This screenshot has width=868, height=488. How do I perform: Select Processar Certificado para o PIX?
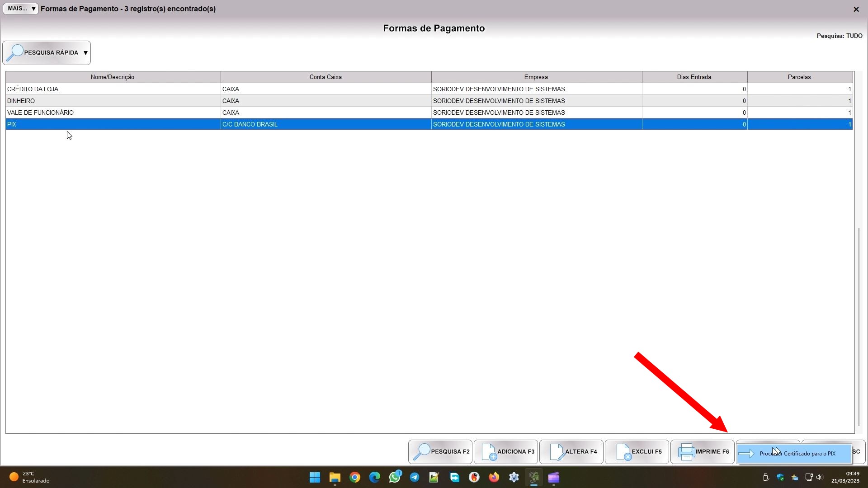point(797,454)
